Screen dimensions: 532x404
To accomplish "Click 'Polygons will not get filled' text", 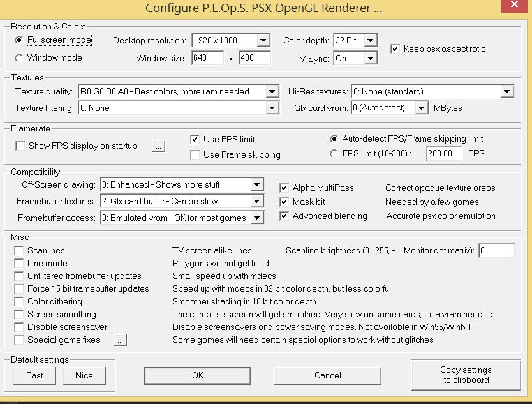I will tap(221, 264).
